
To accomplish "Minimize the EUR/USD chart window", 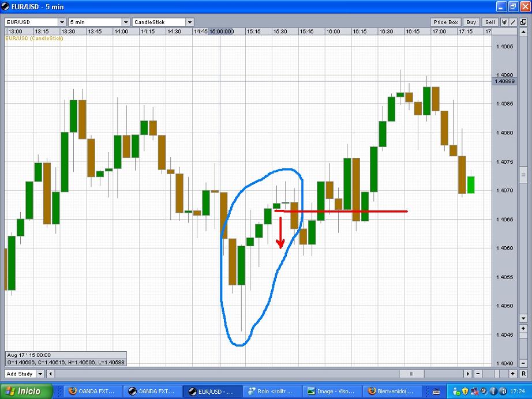I will 501,6.
